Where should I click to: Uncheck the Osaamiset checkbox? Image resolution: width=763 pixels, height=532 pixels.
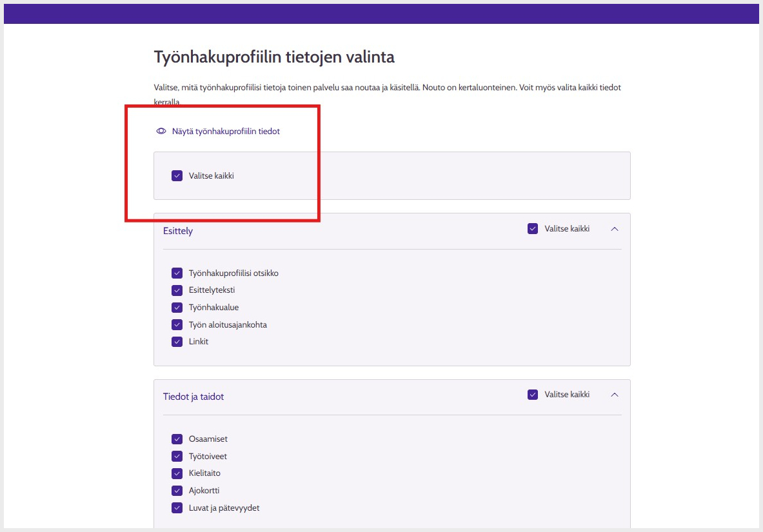point(177,439)
